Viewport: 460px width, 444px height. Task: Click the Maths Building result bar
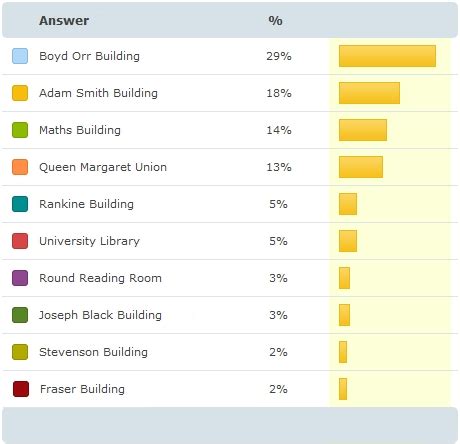363,130
